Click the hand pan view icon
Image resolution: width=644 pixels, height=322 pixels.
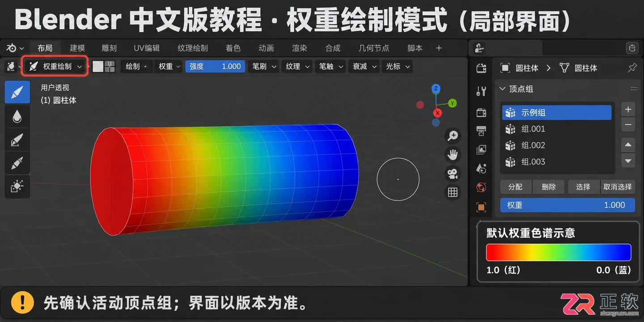click(453, 155)
